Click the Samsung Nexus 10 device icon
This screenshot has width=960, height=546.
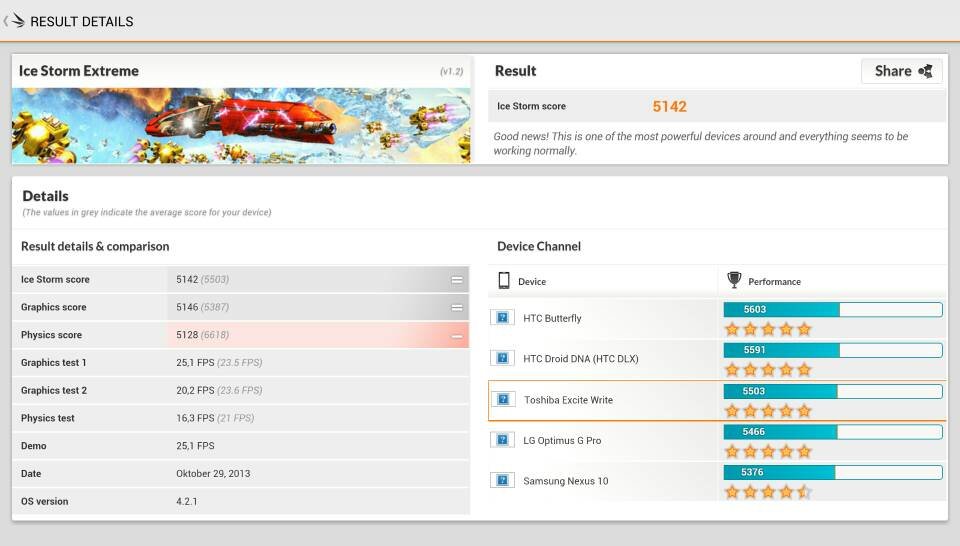pos(503,480)
